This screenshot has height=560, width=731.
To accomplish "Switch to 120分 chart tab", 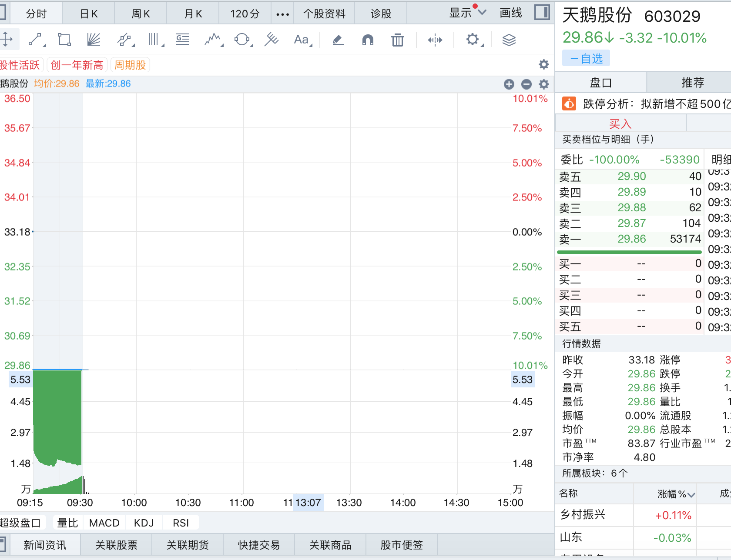I will pyautogui.click(x=245, y=13).
